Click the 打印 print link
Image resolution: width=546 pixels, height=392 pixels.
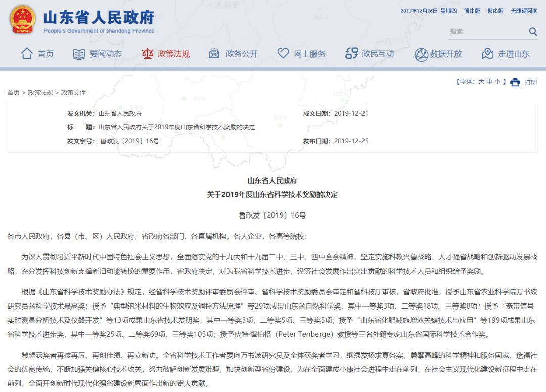tap(531, 82)
